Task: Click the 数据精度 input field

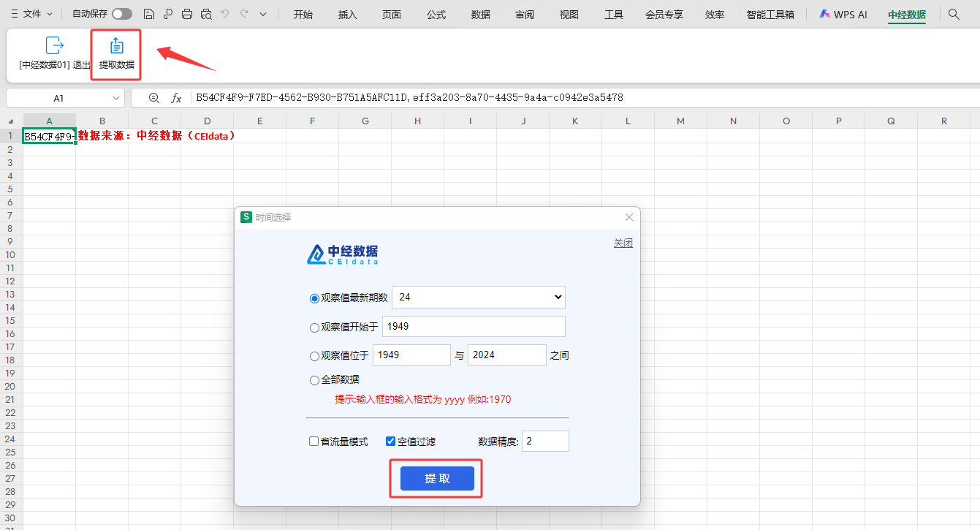Action: point(545,442)
